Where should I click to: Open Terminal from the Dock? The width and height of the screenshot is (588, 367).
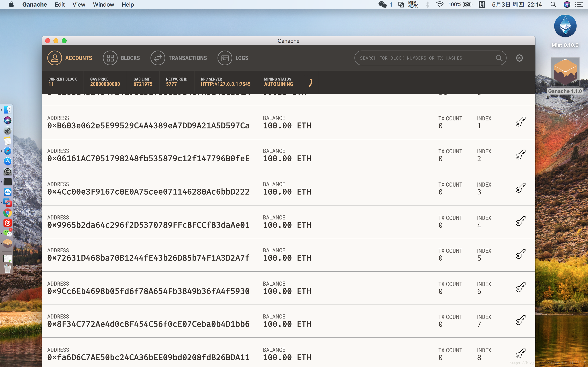pyautogui.click(x=8, y=182)
